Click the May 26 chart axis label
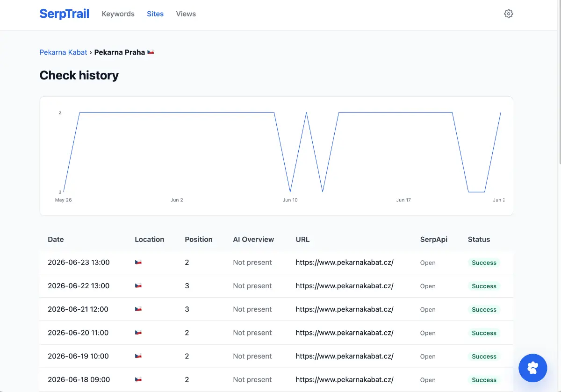 point(63,200)
